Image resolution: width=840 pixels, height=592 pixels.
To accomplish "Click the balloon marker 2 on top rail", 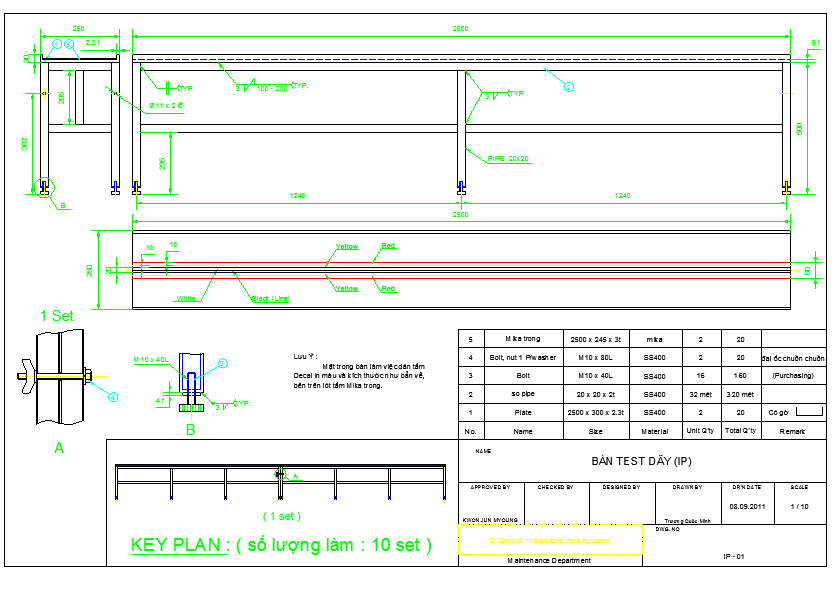I will 568,88.
